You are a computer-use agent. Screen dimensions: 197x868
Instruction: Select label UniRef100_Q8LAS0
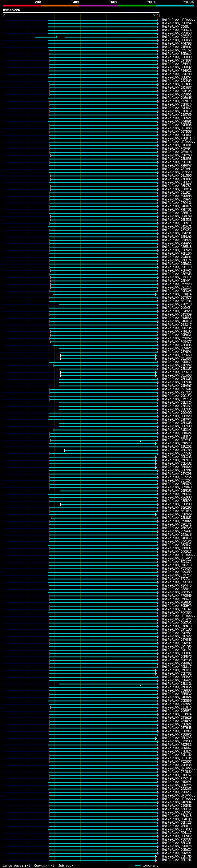[x=177, y=40]
